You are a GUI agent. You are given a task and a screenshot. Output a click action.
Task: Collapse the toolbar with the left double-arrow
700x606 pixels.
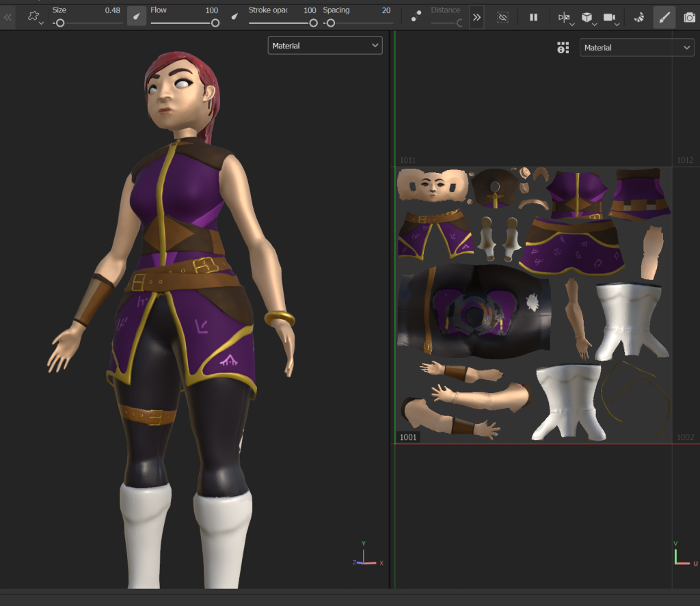[8, 17]
